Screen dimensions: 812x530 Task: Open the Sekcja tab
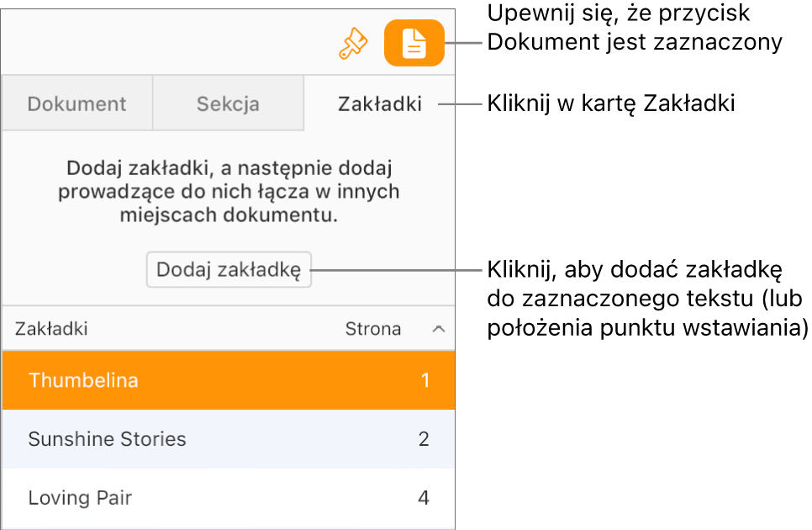coord(228,103)
